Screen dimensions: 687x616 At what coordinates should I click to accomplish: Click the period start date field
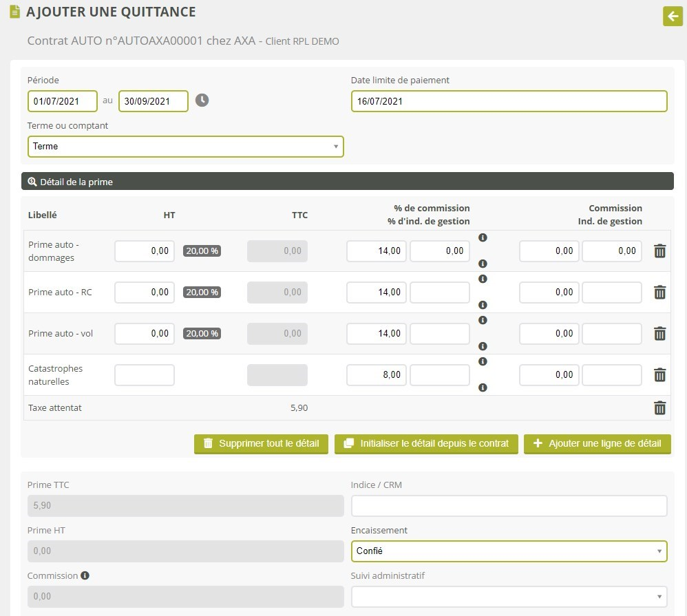tap(63, 101)
